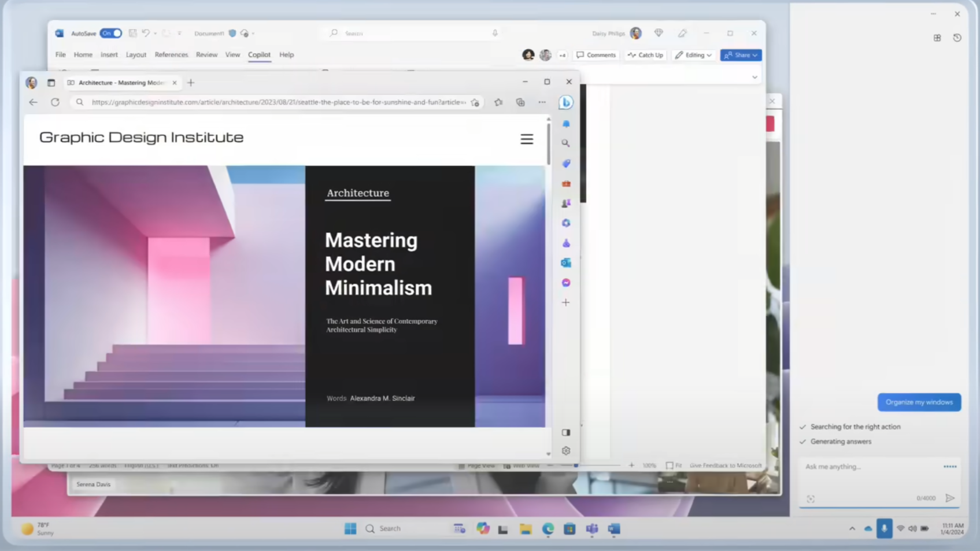Open the Messenger icon in Edge sidebar
The height and width of the screenshot is (551, 980).
(x=566, y=283)
